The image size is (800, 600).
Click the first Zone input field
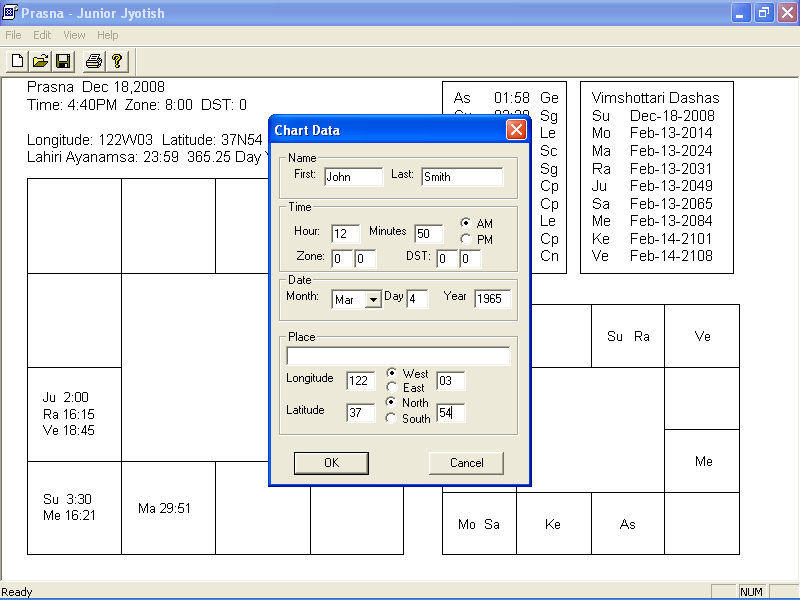click(x=342, y=259)
